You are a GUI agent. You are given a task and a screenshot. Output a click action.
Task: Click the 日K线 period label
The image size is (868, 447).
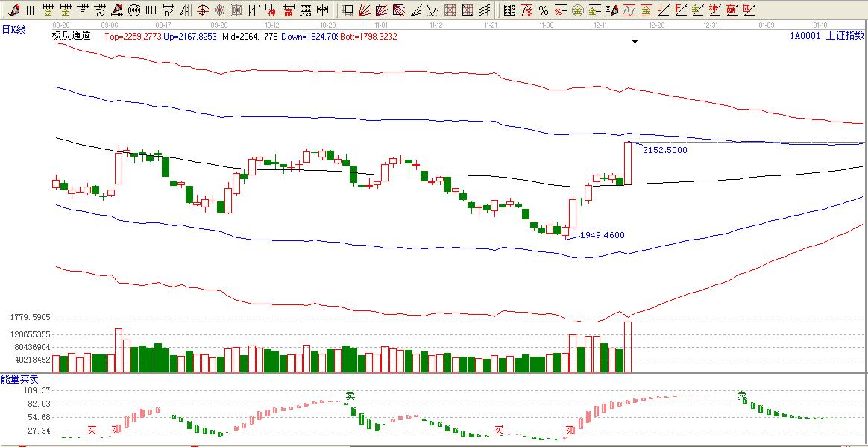[x=13, y=29]
